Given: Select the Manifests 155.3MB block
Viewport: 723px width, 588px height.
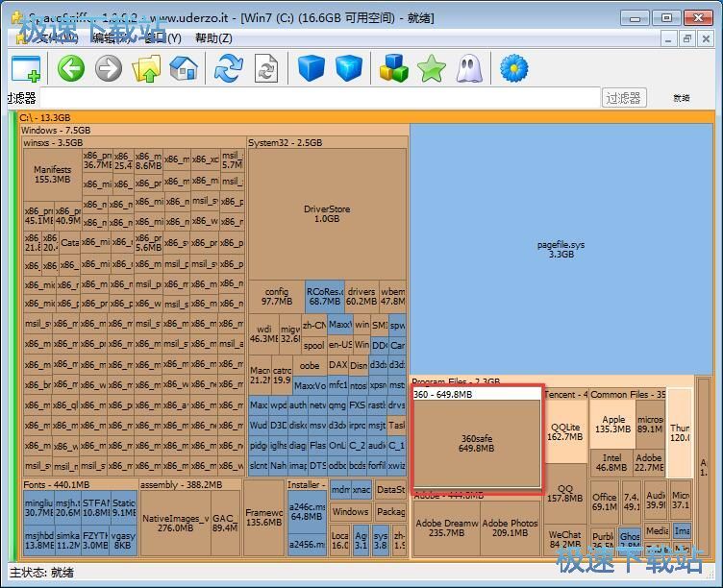Looking at the screenshot, I should click(53, 174).
